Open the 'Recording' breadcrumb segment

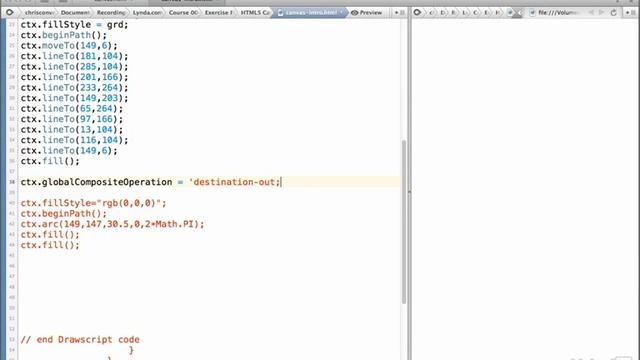click(x=111, y=13)
